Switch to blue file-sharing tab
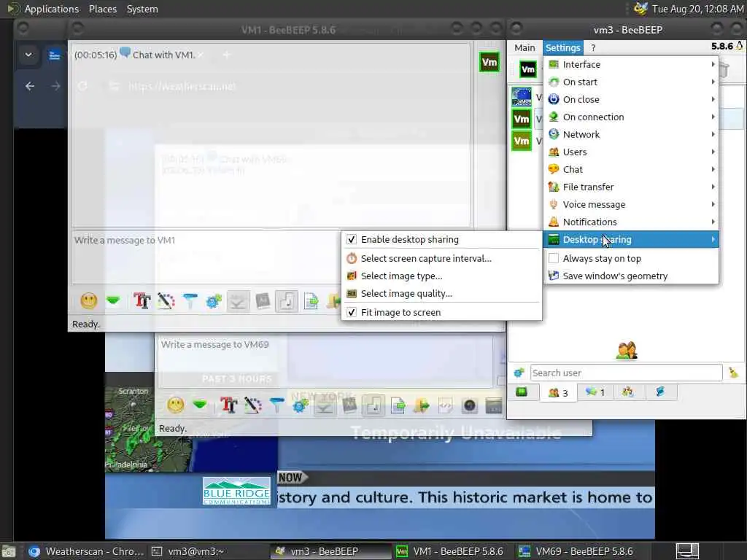 pos(659,392)
